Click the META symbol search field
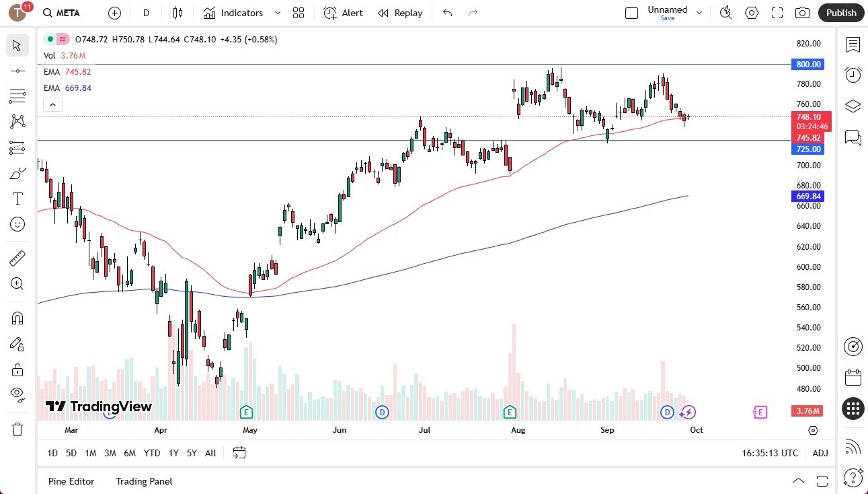Image resolution: width=868 pixels, height=494 pixels. [62, 13]
